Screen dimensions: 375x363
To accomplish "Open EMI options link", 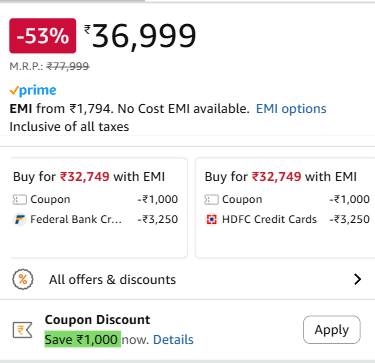I will 291,109.
